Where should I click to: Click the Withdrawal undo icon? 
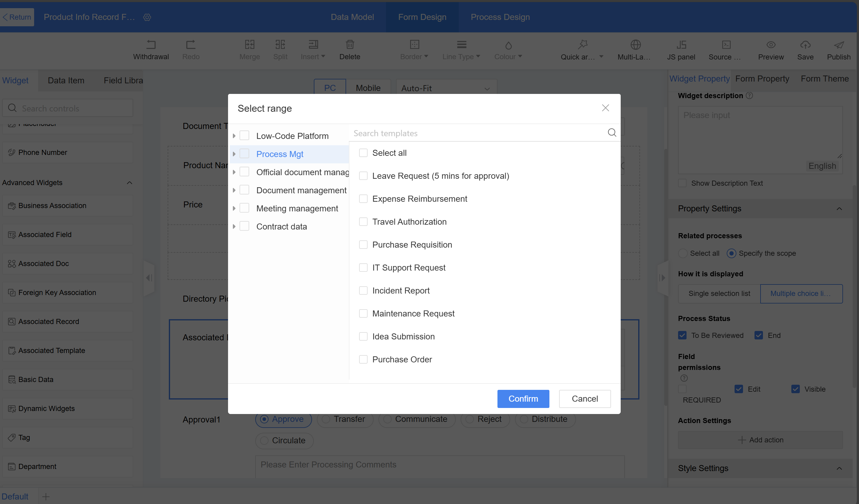pyautogui.click(x=151, y=45)
